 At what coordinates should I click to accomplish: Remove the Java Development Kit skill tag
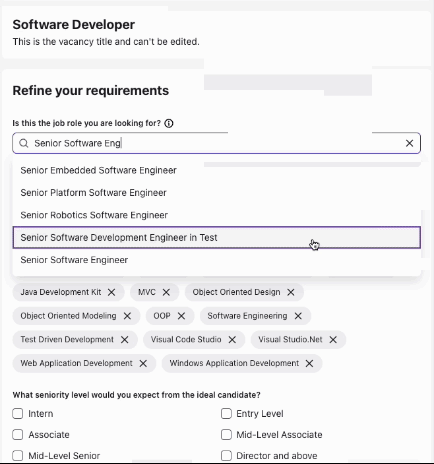point(112,292)
